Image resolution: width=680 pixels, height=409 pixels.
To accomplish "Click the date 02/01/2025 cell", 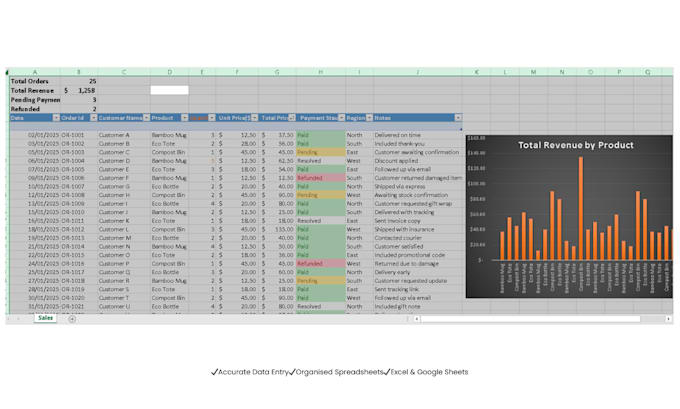I will (35, 135).
